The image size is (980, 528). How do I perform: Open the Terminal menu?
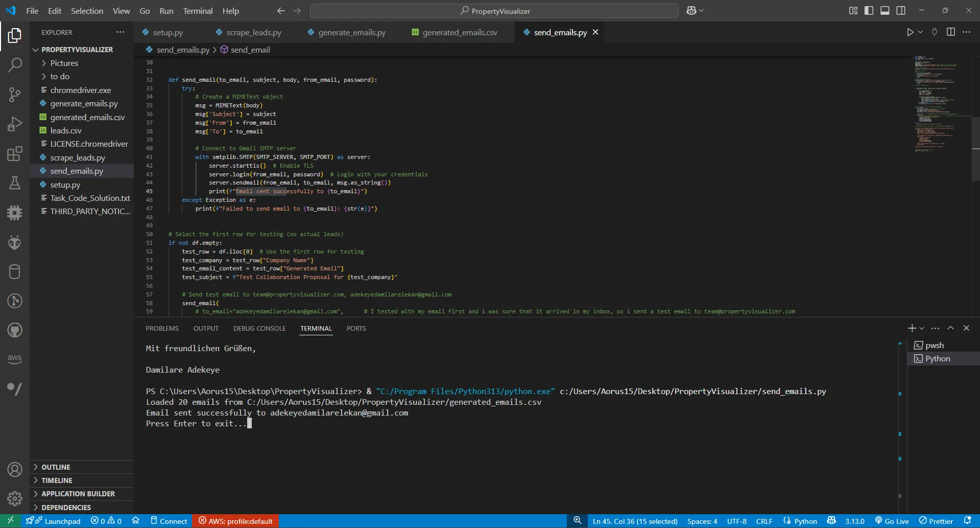(198, 11)
